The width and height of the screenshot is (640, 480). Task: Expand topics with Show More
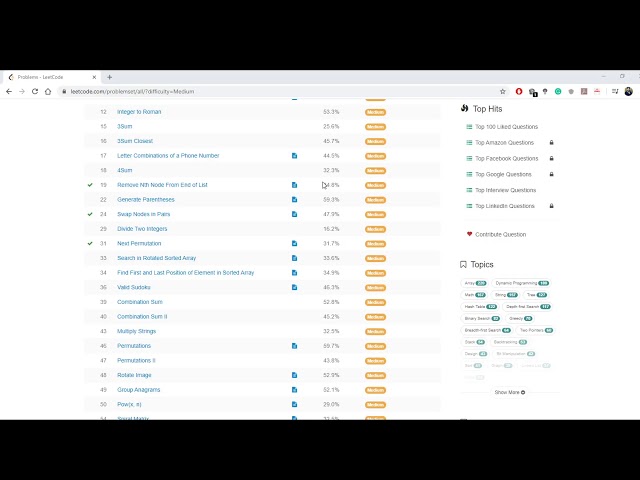tap(510, 392)
